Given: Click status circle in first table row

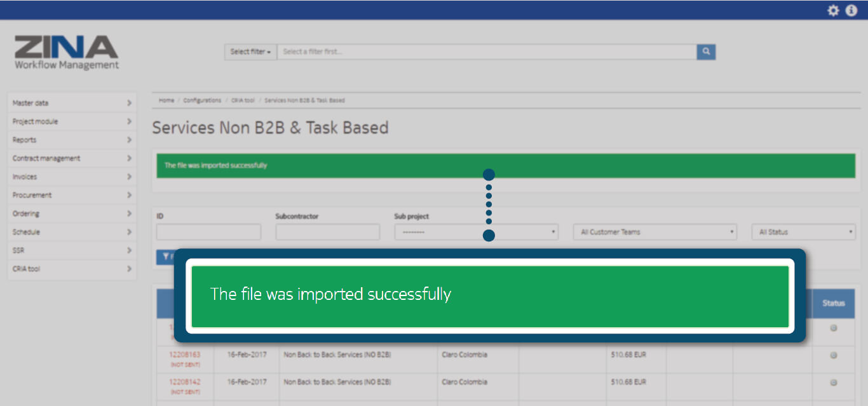Looking at the screenshot, I should (x=833, y=328).
